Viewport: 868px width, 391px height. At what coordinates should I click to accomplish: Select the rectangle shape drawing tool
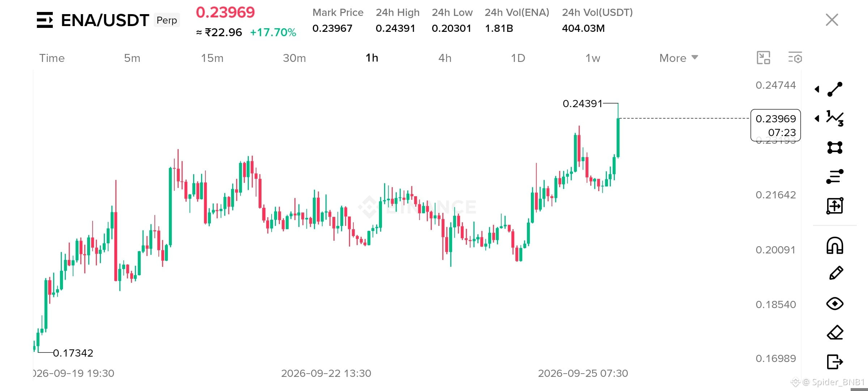[835, 147]
